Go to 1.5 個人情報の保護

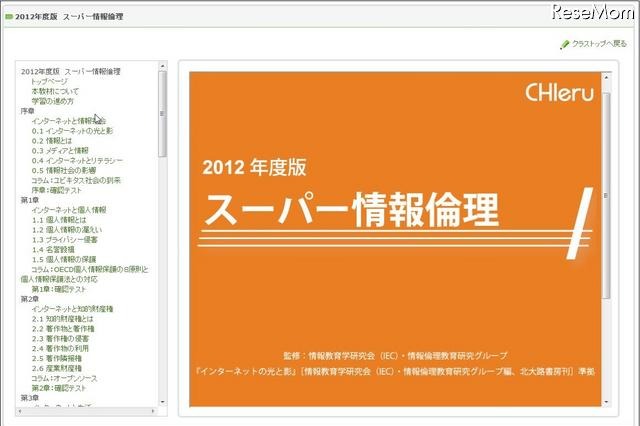pos(64,259)
